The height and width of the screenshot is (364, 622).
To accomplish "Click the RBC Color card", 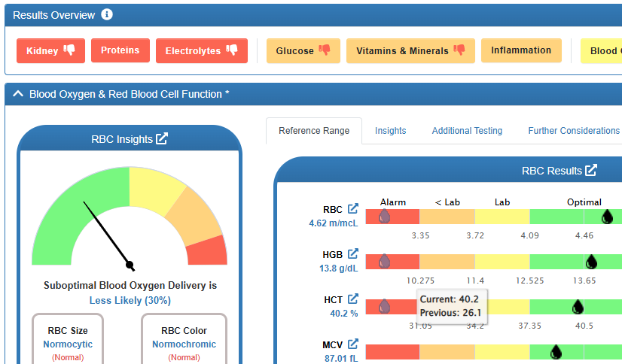I will [x=184, y=339].
